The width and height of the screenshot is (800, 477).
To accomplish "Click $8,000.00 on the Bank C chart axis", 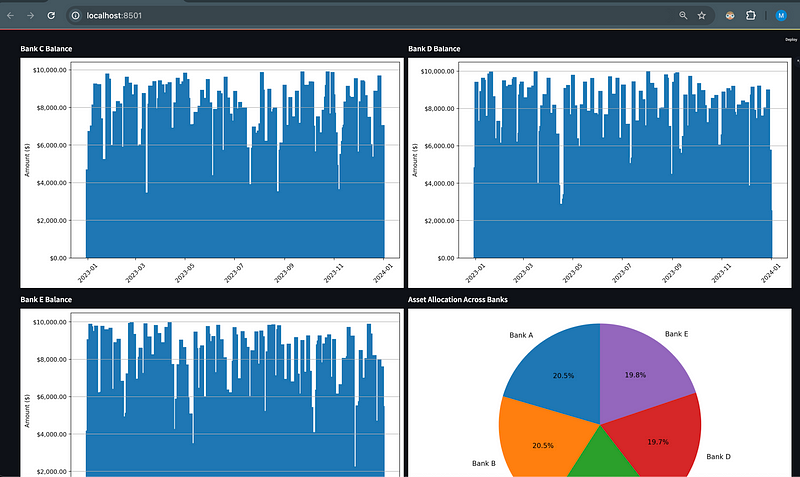I will coord(51,108).
